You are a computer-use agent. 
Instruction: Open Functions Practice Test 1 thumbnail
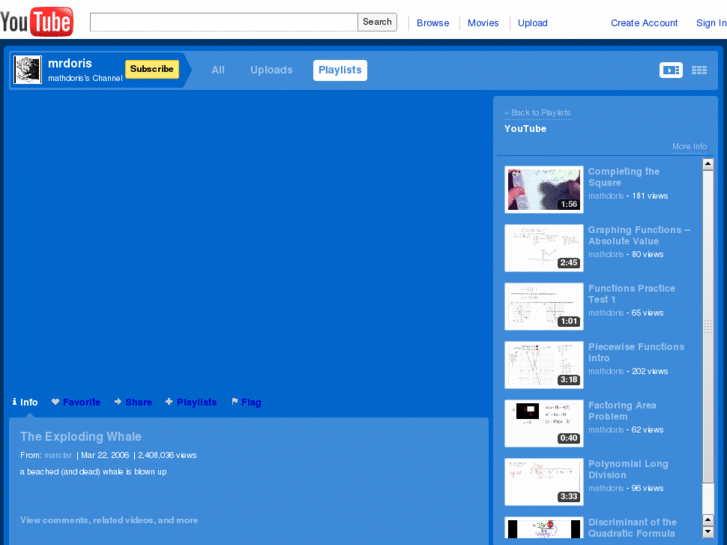[544, 306]
